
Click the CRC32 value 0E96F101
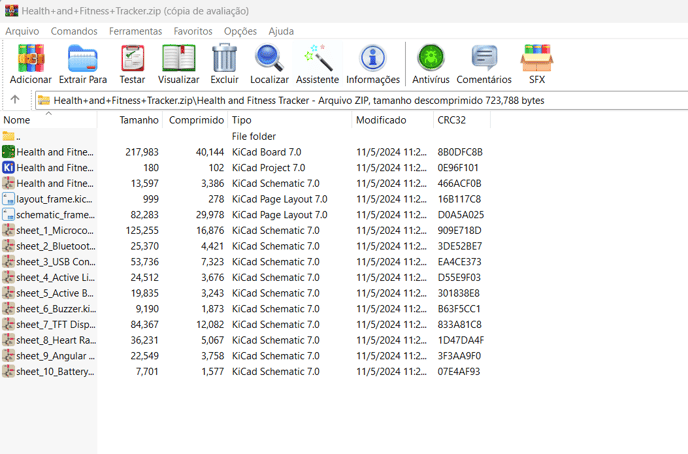(458, 168)
